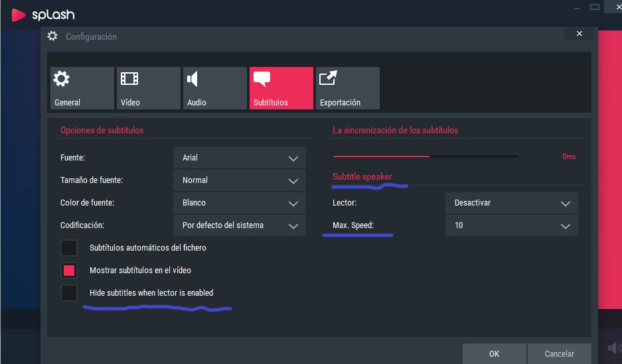Enable Subtítulos automáticos del fichero checkbox
The image size is (622, 364).
(x=69, y=248)
